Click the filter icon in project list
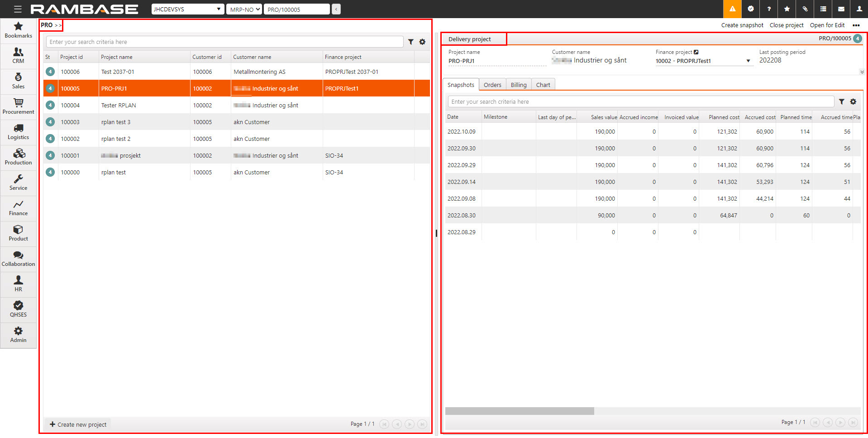 [x=410, y=42]
